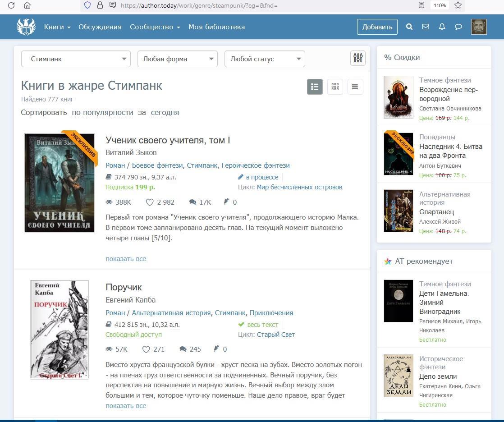The height and width of the screenshot is (422, 504).
Task: Open recommended Дети Гамельна. Зимний Виноградник
Action: point(444,303)
